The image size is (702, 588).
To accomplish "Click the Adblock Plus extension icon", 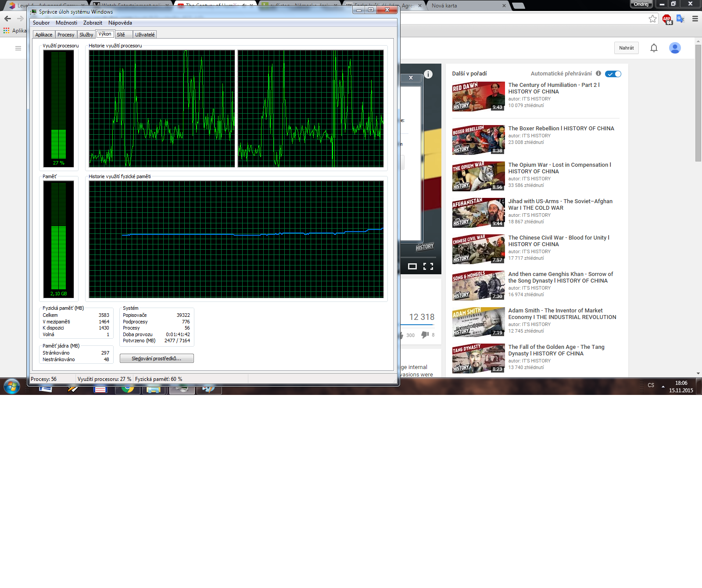I will [667, 19].
